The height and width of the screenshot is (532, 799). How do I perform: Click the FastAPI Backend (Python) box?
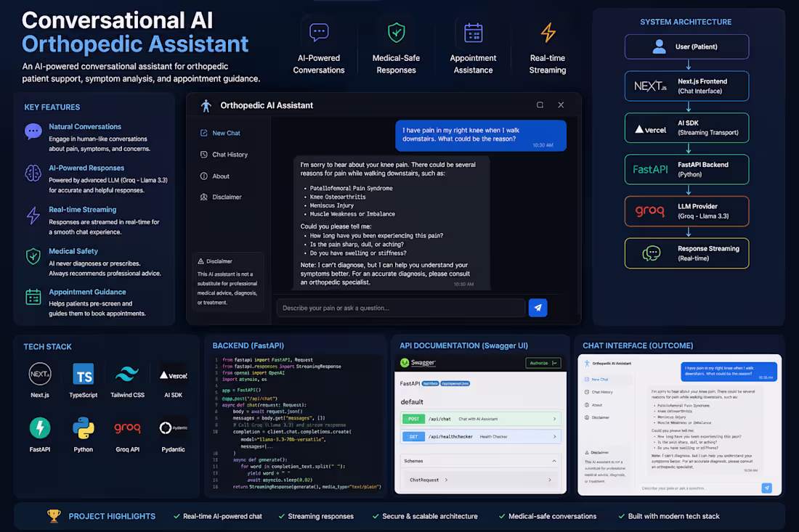click(687, 170)
